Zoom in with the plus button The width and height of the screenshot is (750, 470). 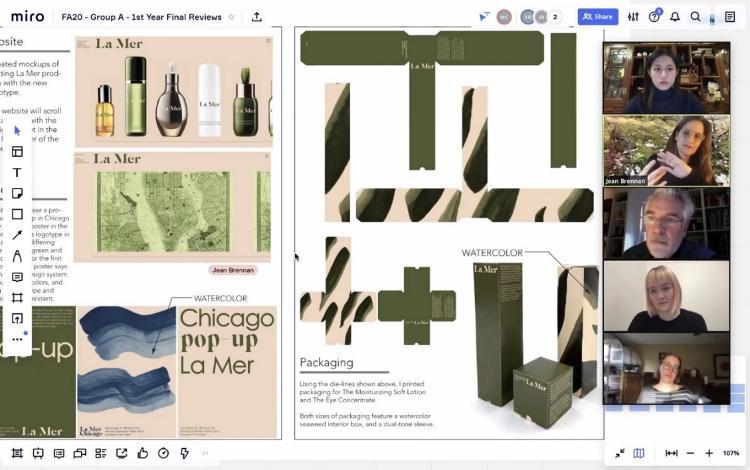709,453
